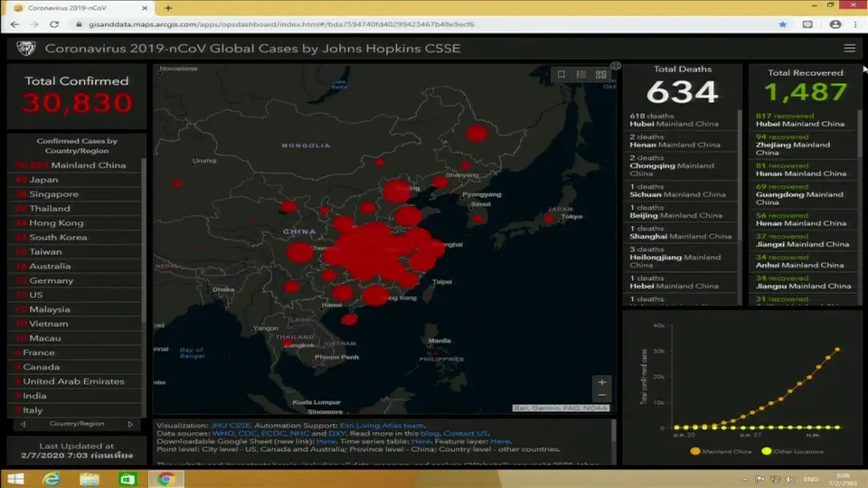868x488 pixels.
Task: Select Zhejiang Mainland China recovered row
Action: point(804,145)
